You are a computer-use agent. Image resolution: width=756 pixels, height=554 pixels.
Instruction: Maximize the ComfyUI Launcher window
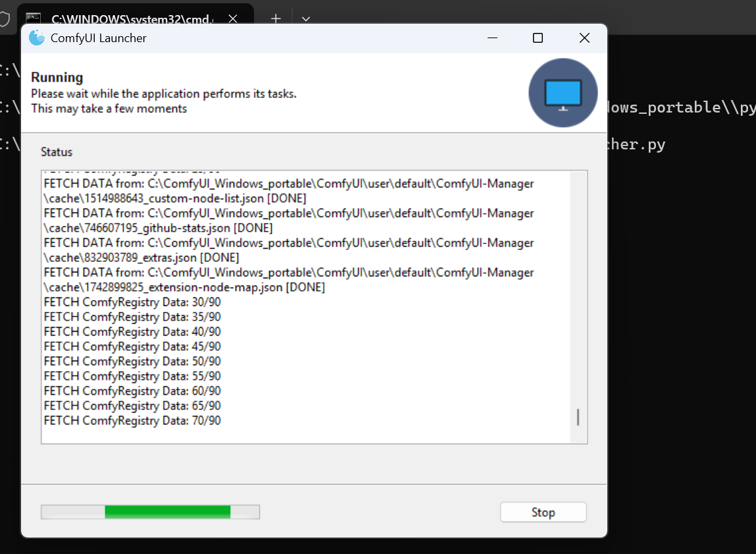tap(538, 38)
